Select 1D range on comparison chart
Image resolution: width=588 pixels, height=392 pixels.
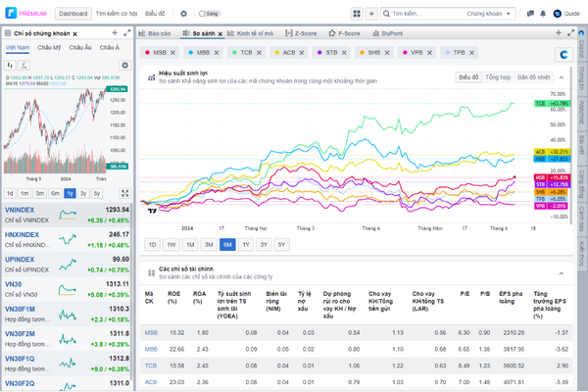click(152, 245)
